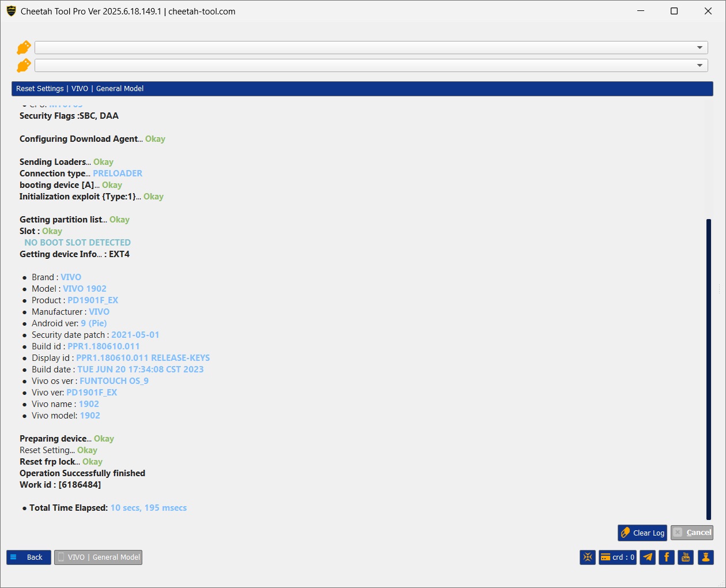Open the credits crd : 0 indicator

[x=618, y=557]
